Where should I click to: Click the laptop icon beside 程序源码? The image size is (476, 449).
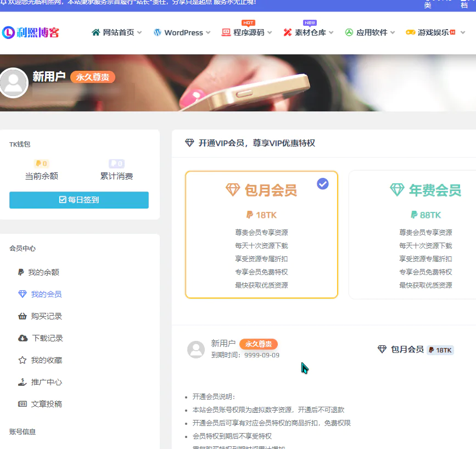point(226,32)
